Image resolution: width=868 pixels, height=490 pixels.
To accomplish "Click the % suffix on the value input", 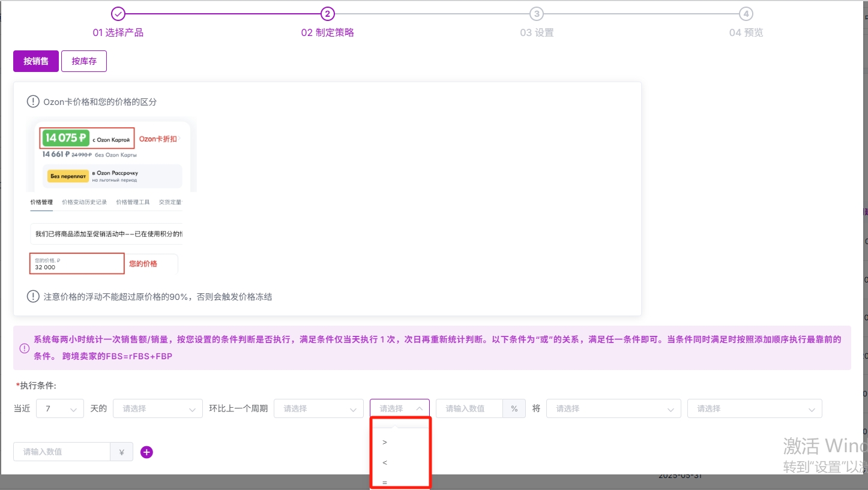I will pos(514,408).
